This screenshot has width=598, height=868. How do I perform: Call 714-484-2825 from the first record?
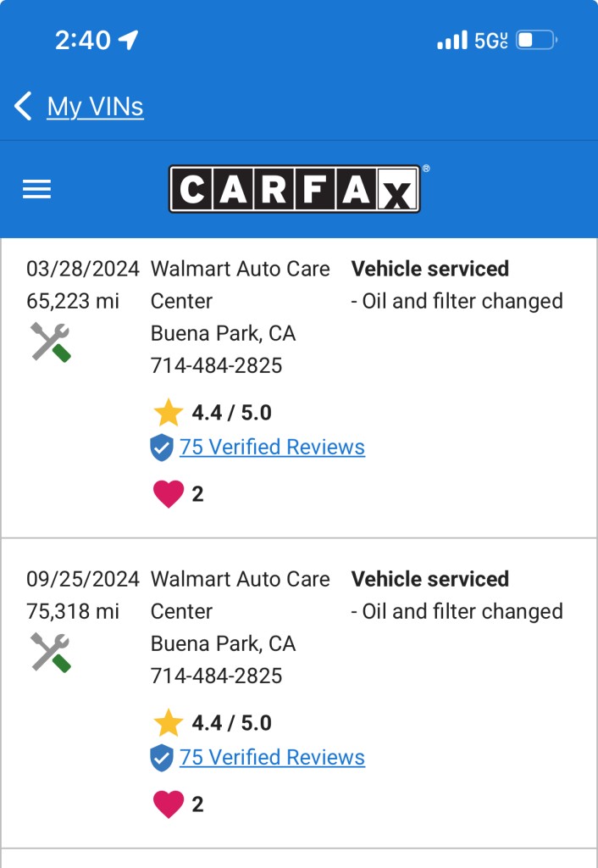coord(216,365)
